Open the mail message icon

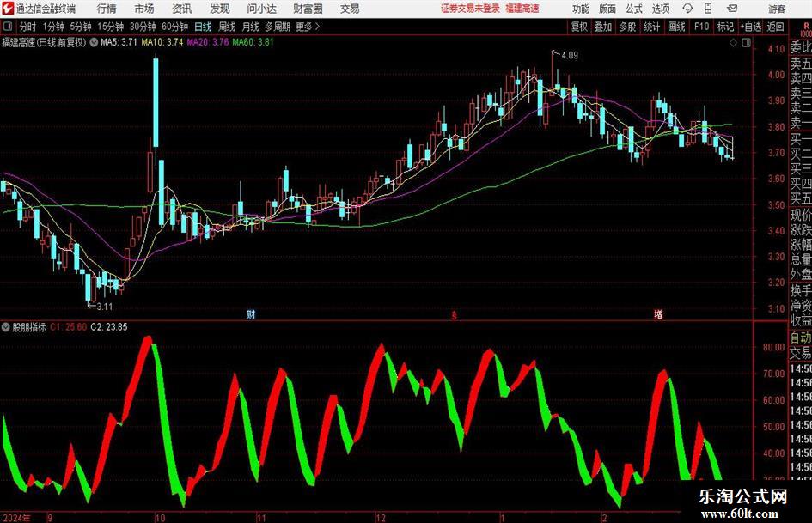click(x=732, y=9)
